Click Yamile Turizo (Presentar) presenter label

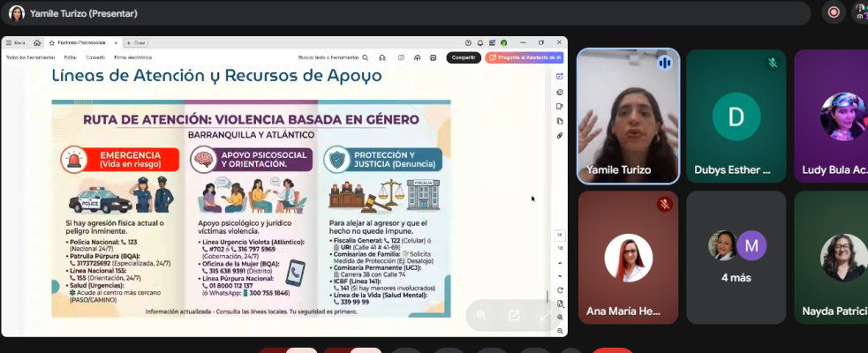point(84,13)
